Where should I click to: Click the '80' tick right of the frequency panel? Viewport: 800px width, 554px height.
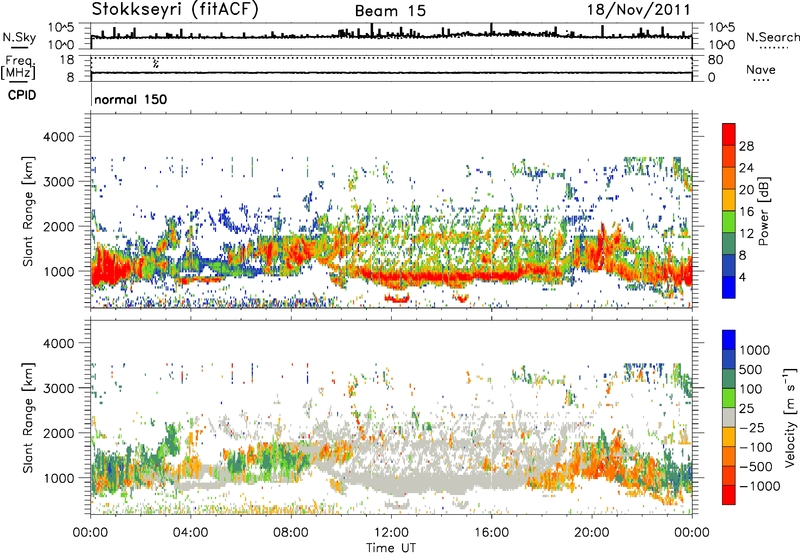pyautogui.click(x=715, y=60)
